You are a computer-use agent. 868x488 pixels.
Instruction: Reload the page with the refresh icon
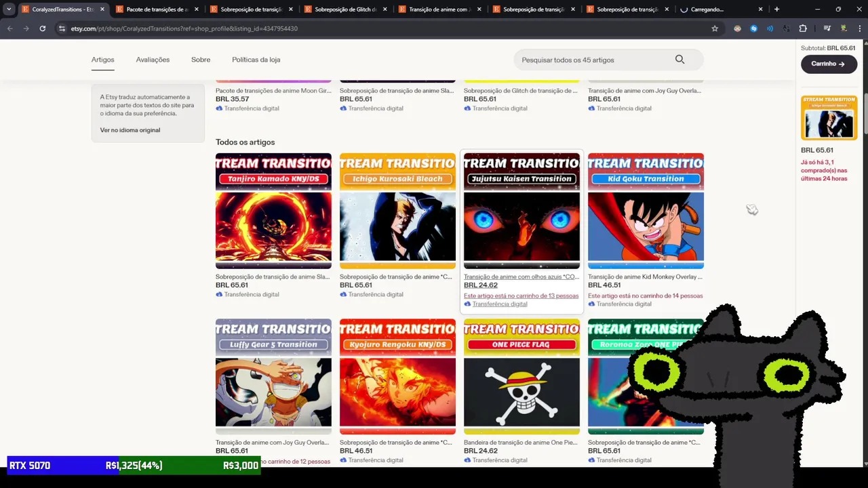tap(43, 28)
